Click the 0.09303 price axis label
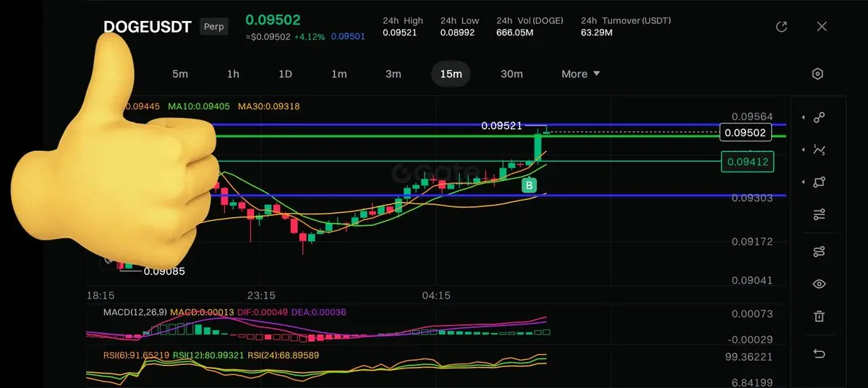 point(752,198)
